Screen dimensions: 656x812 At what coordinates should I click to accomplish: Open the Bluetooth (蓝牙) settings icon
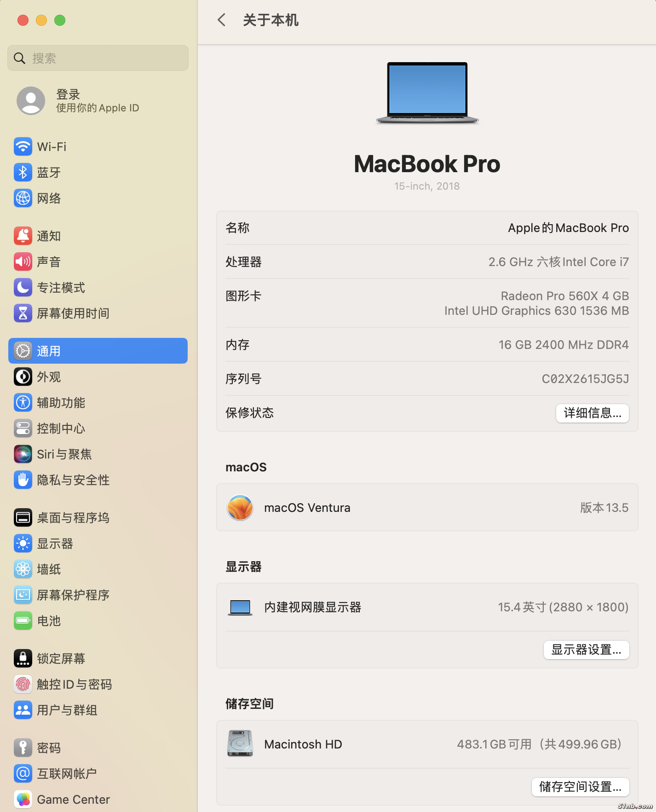(x=23, y=173)
